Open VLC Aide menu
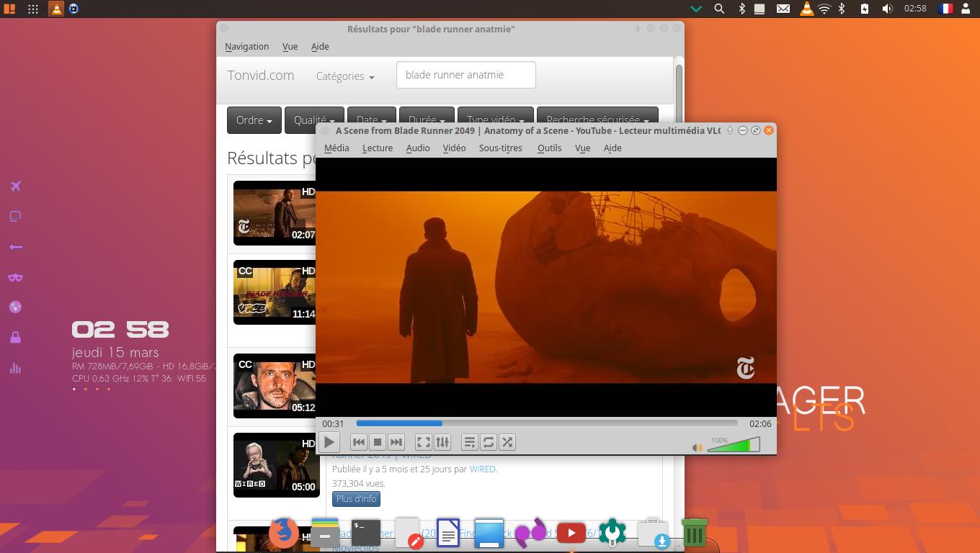This screenshot has width=980, height=553. click(612, 148)
